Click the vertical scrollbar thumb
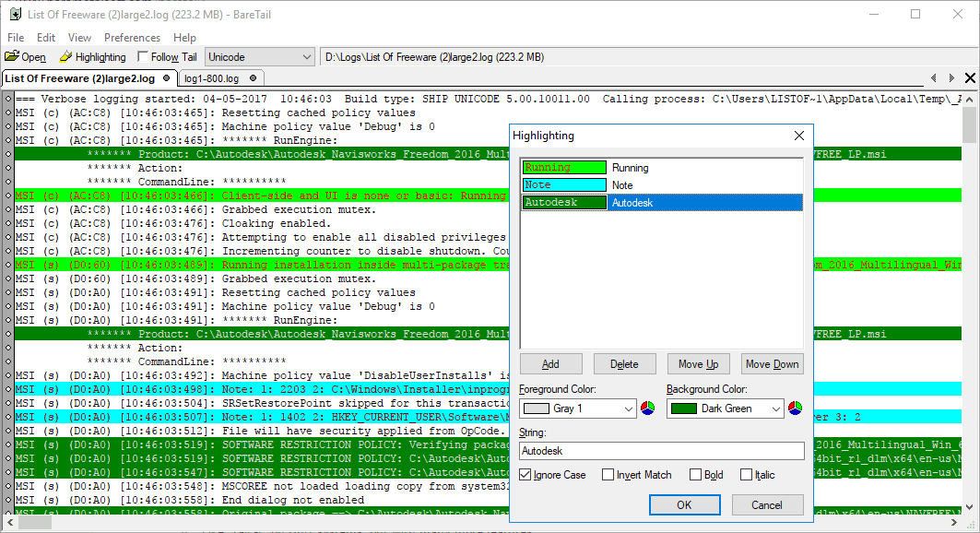The height and width of the screenshot is (533, 980). [x=969, y=125]
